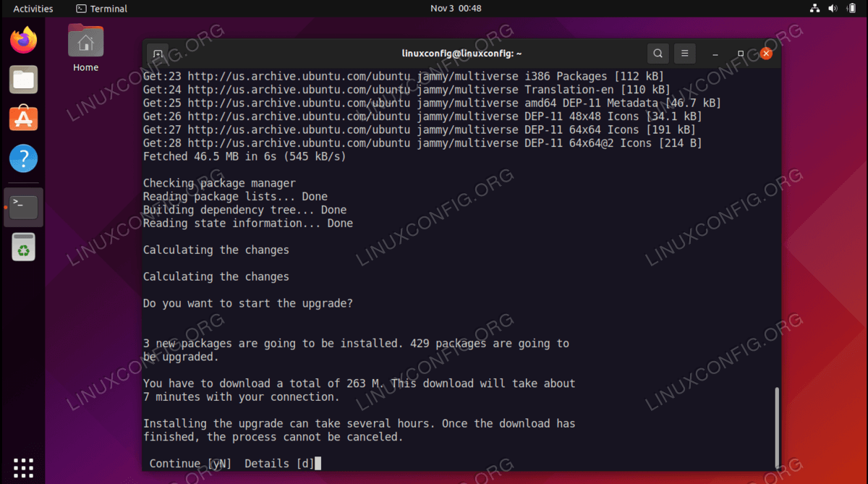The width and height of the screenshot is (868, 484).
Task: Click 'Installing the upgrade can take several hours' line
Action: tap(359, 423)
